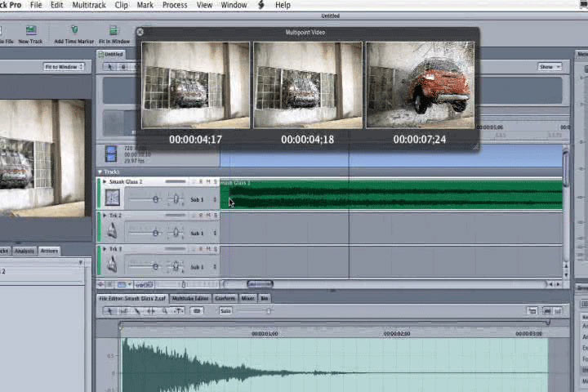Click the New Track toolbar icon
Viewport: 588px width, 392px height.
point(31,30)
